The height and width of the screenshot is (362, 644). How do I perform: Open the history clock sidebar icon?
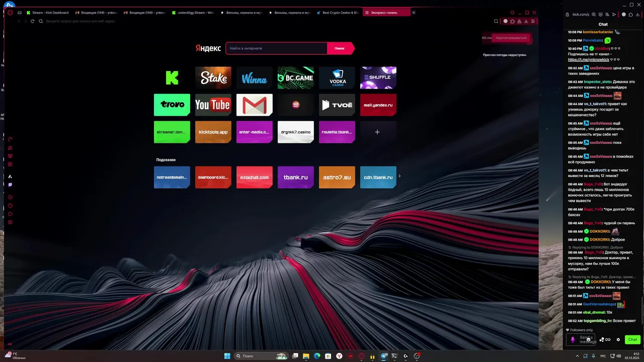[x=10, y=205]
